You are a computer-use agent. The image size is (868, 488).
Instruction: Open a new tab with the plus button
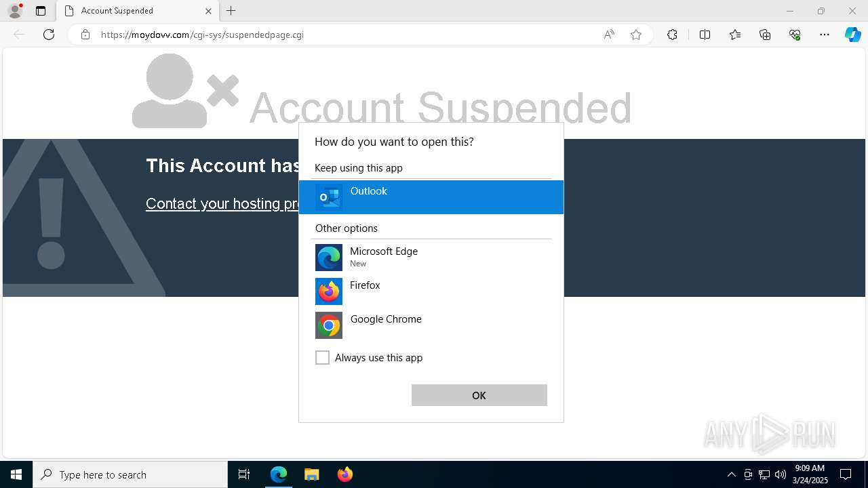(231, 11)
